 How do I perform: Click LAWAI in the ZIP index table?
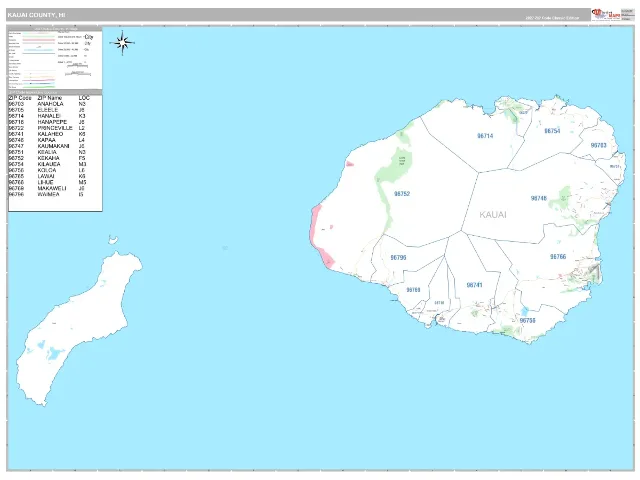(46, 176)
